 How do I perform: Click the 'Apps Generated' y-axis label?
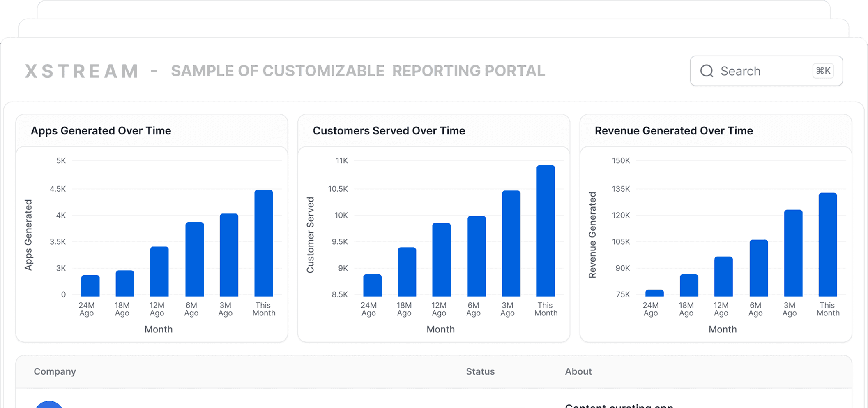pyautogui.click(x=28, y=235)
